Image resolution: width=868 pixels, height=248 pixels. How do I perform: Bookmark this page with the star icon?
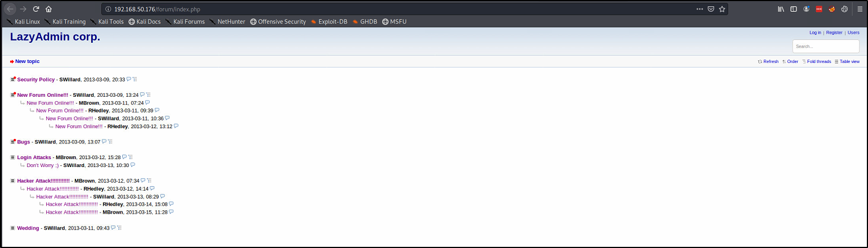[722, 9]
